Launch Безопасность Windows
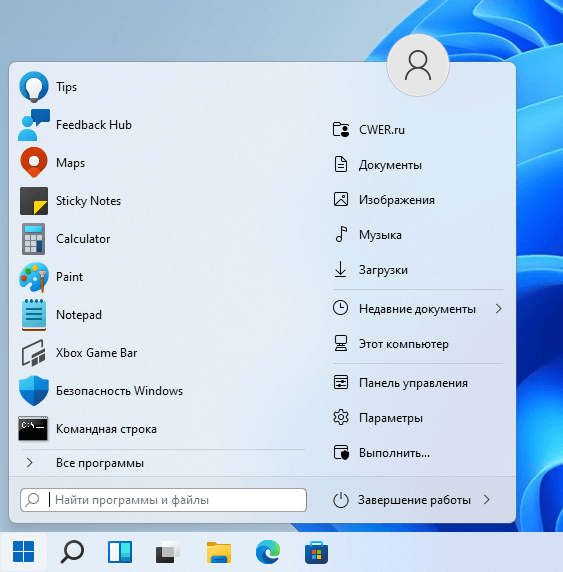This screenshot has width=563, height=572. pyautogui.click(x=161, y=391)
